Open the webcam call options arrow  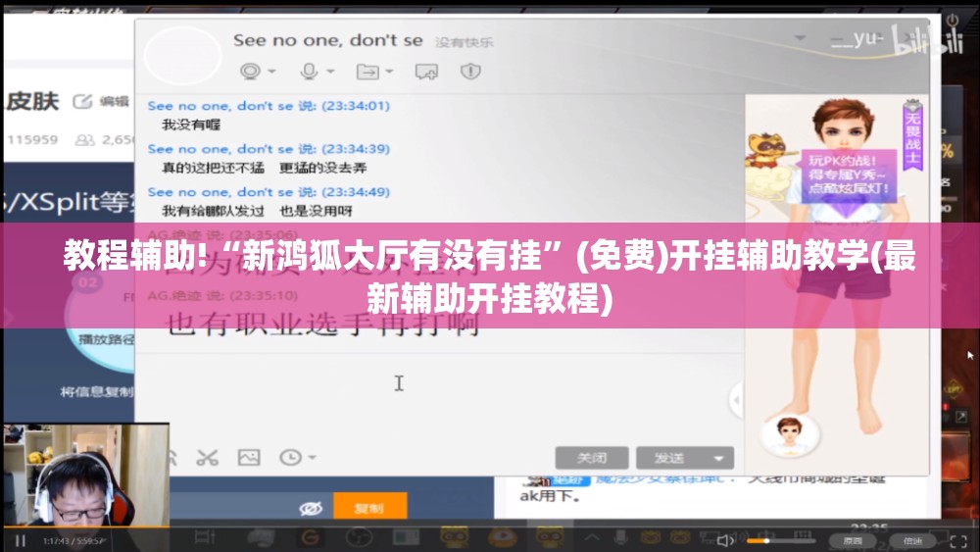[271, 72]
